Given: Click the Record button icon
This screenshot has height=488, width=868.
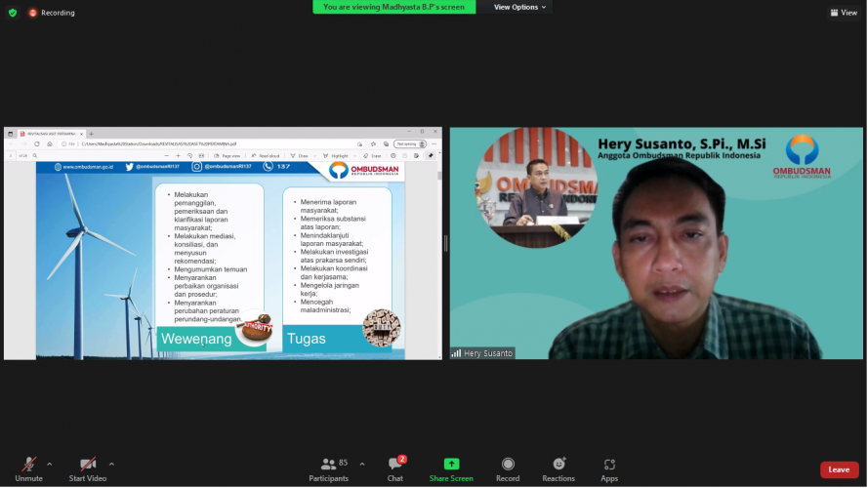Looking at the screenshot, I should pyautogui.click(x=508, y=466).
